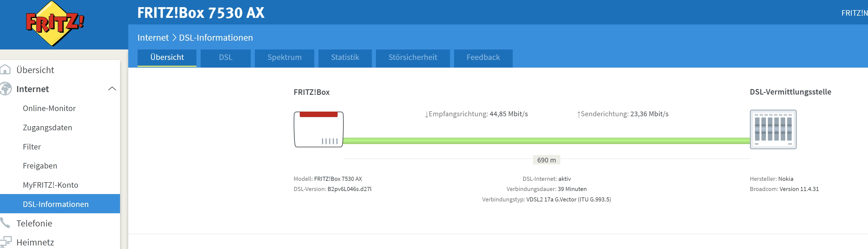This screenshot has height=249, width=868.
Task: Click the Broadcom Version 11.4.31 text
Action: point(784,189)
